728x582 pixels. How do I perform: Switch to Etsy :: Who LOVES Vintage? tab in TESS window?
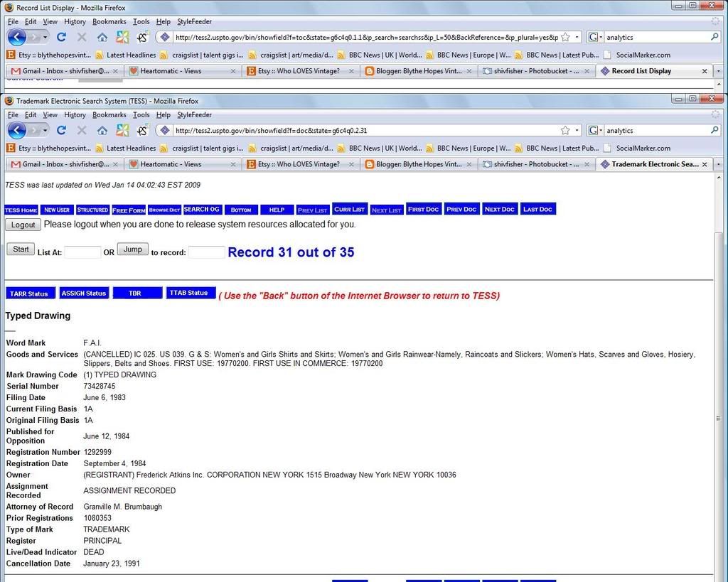coord(301,164)
